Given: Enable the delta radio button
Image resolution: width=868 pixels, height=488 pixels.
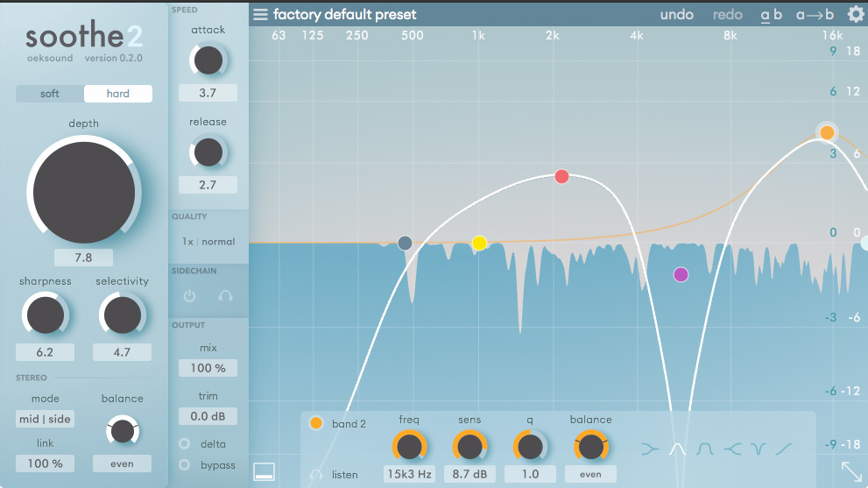Looking at the screenshot, I should point(184,443).
